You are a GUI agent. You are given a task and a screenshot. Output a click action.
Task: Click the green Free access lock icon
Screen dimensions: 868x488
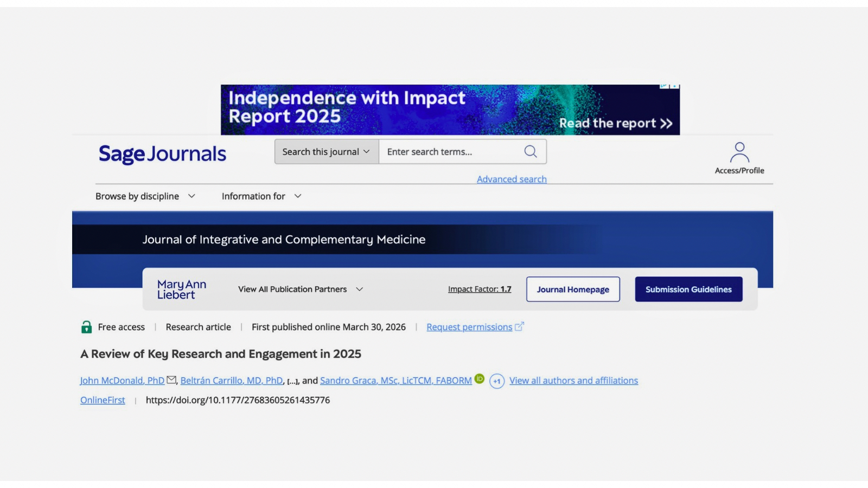click(86, 327)
